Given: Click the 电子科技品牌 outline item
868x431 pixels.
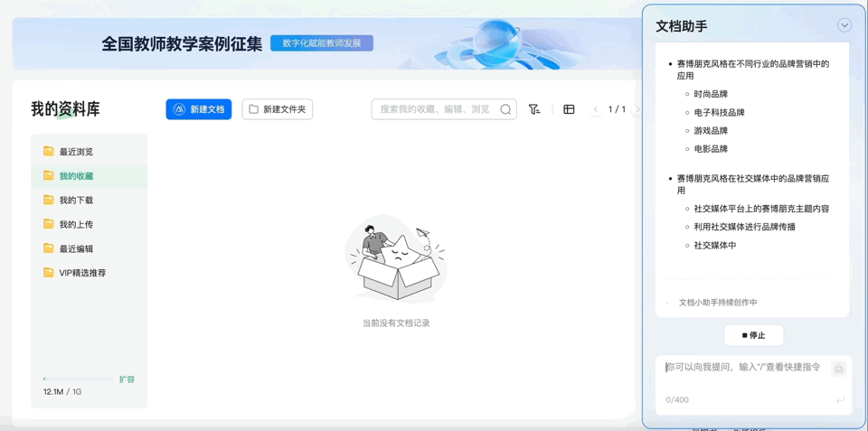Looking at the screenshot, I should click(719, 112).
